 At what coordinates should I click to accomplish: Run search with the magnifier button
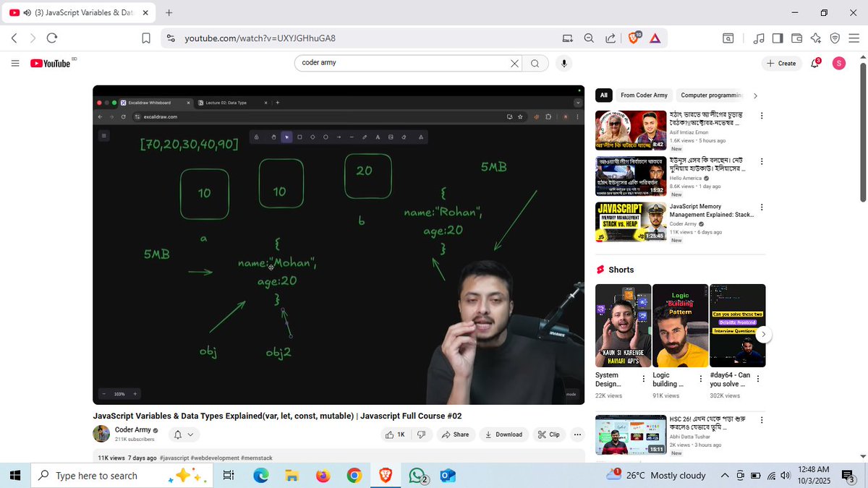[535, 63]
